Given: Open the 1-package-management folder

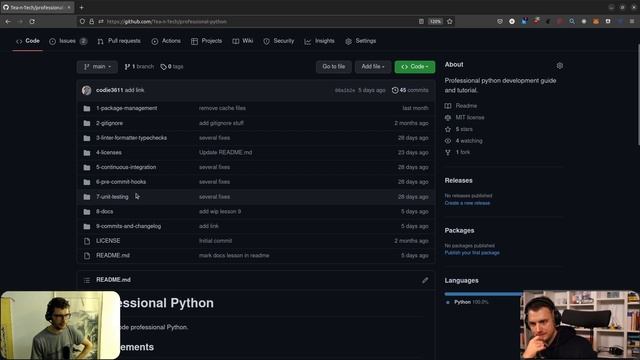Looking at the screenshot, I should (127, 108).
